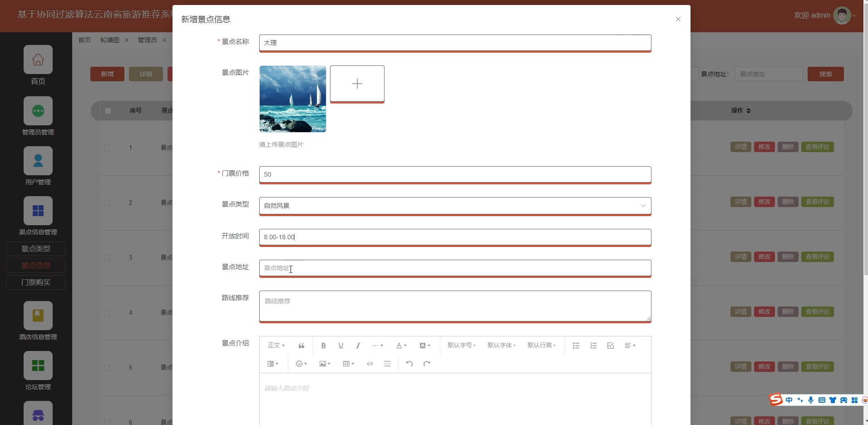
Task: Click 详情 for table row 4
Action: pos(741,312)
